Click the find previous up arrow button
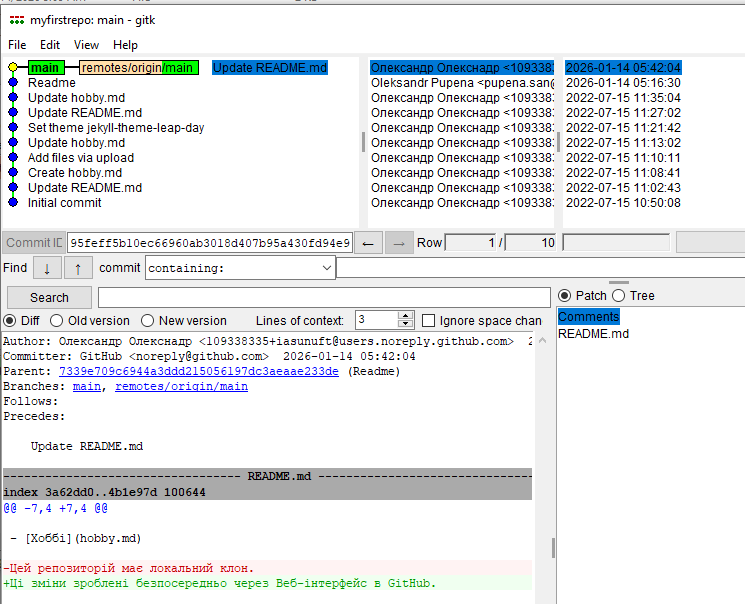Screen dimensions: 745x604 78,268
